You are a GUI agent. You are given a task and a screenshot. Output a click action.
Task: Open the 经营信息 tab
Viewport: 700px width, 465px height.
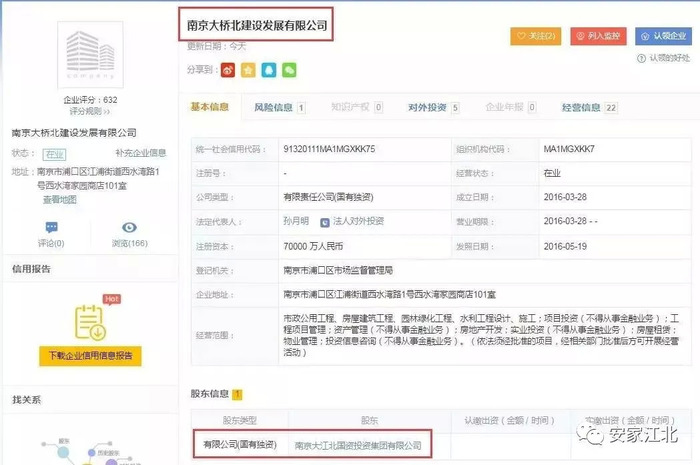pos(590,108)
